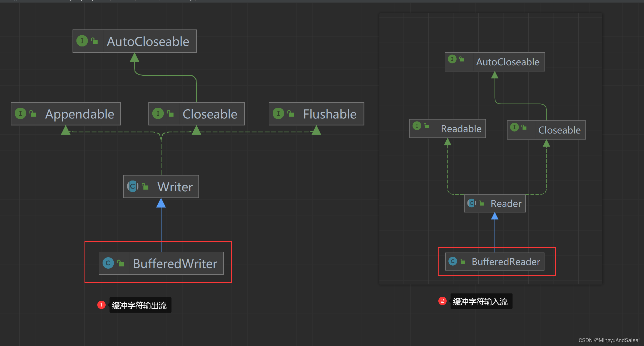644x346 pixels.
Task: Click the class icon on the BufferedReader node
Action: (x=453, y=261)
